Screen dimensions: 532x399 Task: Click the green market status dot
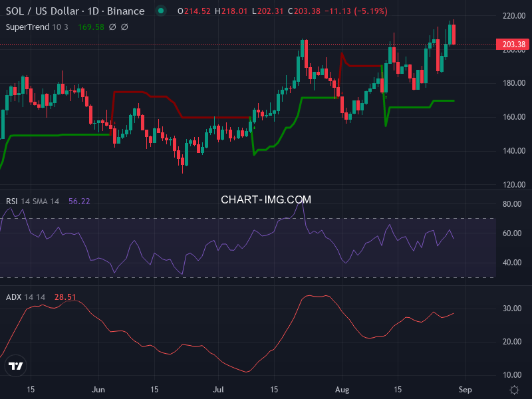tap(160, 11)
